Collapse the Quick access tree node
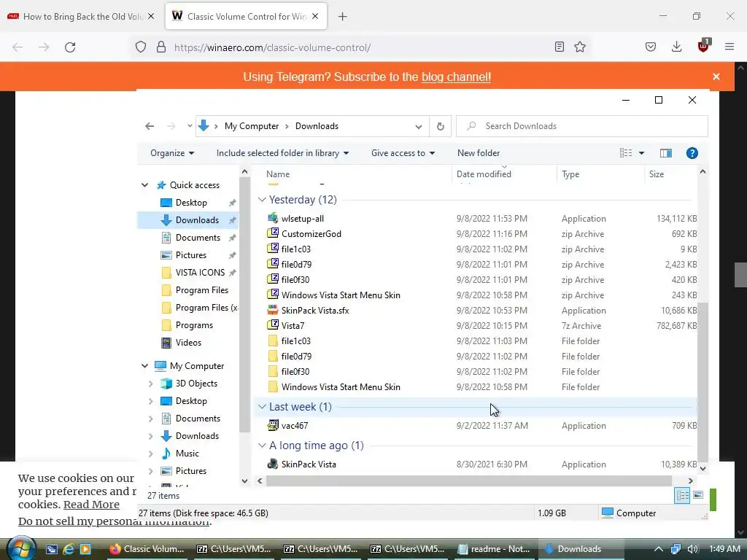747x560 pixels. (x=145, y=184)
